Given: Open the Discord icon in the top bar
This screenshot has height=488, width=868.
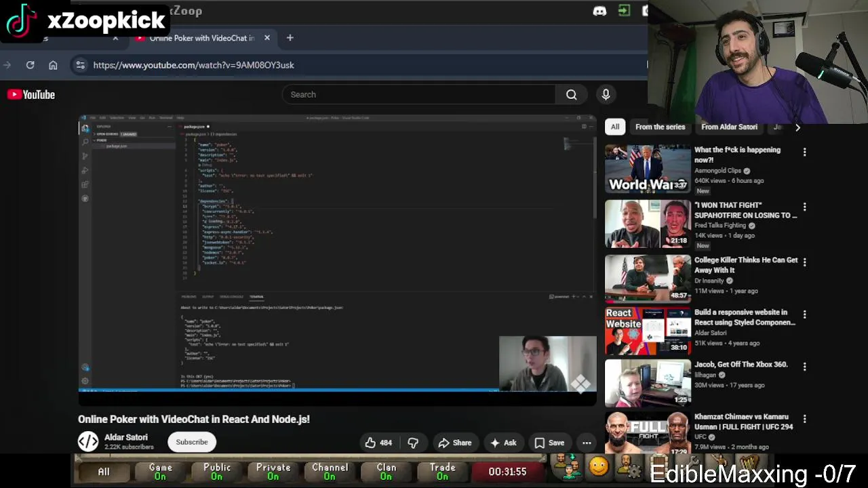Looking at the screenshot, I should coord(599,11).
